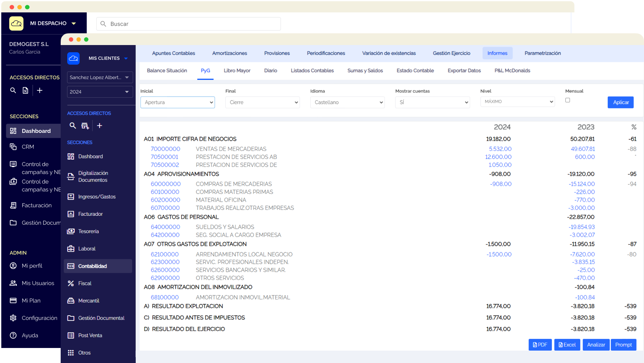Switch to Amortizaciones tab

coord(230,53)
